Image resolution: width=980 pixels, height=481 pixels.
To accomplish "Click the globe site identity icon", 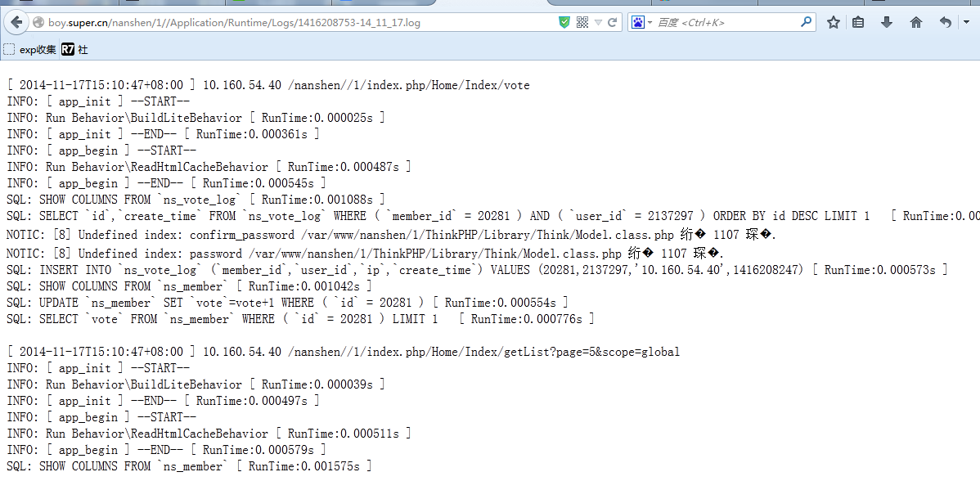I will pos(38,22).
